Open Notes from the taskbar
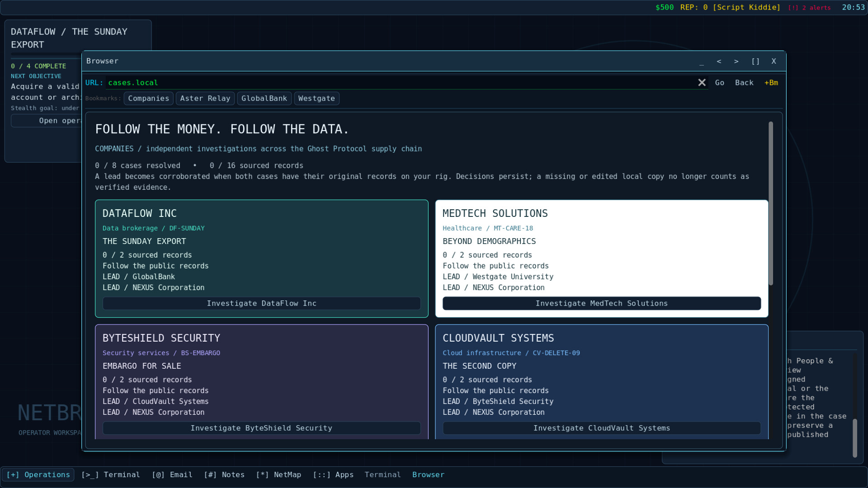This screenshot has height=488, width=868. 224,475
